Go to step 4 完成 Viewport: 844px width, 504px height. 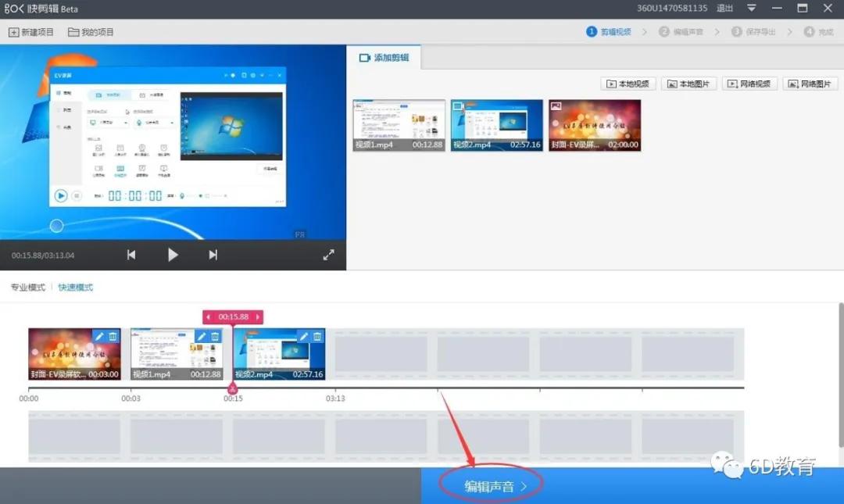coord(819,32)
